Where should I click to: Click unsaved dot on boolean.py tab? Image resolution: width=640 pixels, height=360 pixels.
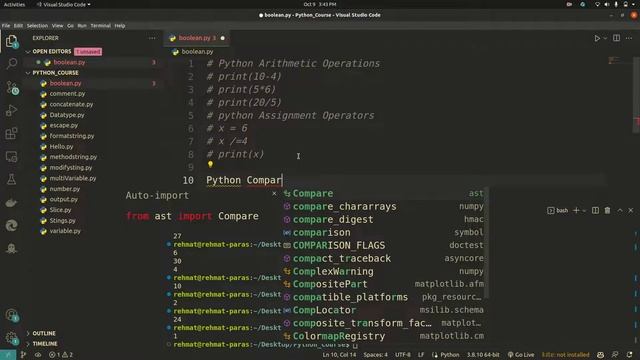pos(222,38)
